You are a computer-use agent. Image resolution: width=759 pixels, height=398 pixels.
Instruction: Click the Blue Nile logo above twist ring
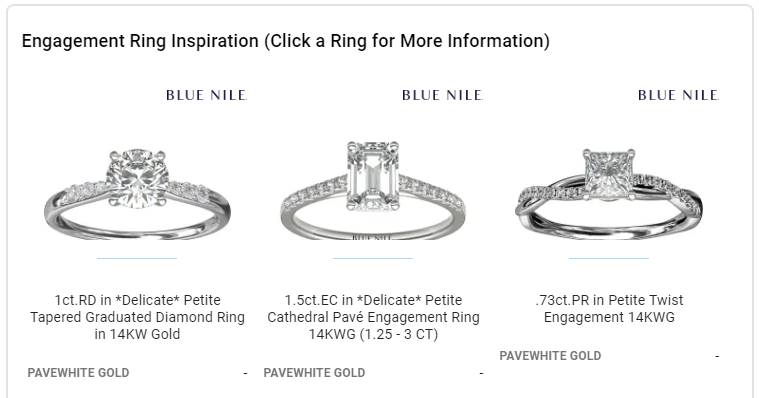pyautogui.click(x=678, y=95)
